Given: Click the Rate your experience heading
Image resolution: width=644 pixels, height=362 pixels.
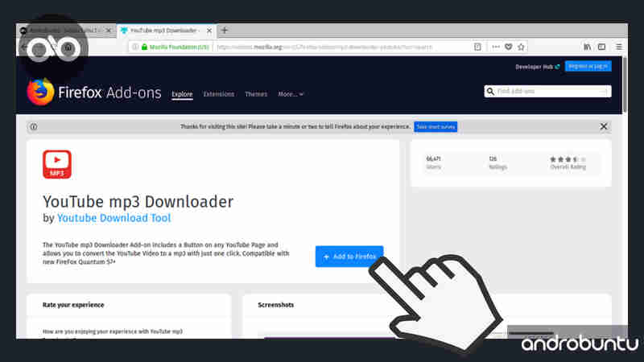Looking at the screenshot, I should (73, 305).
